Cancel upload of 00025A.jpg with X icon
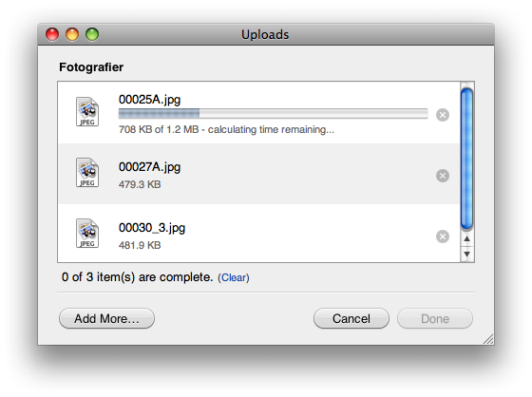 [443, 115]
